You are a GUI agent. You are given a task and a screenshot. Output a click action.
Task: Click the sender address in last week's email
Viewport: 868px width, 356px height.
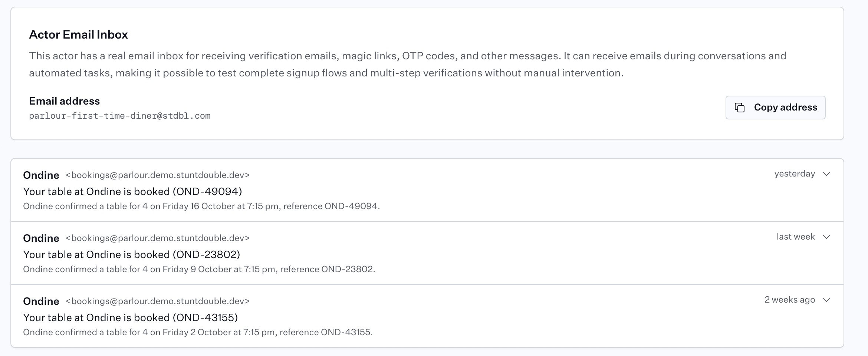(x=158, y=238)
